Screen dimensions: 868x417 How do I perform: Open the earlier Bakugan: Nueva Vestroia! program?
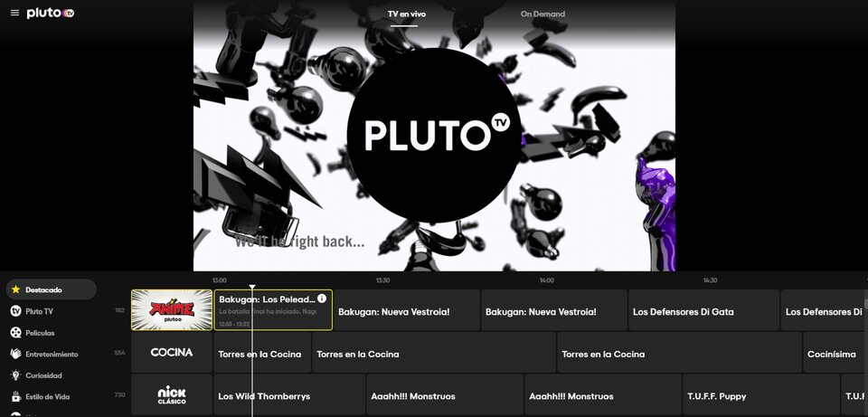pos(407,310)
